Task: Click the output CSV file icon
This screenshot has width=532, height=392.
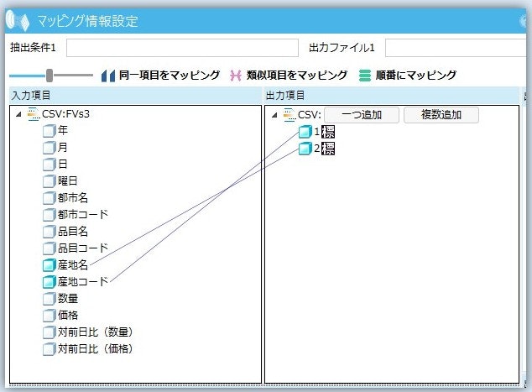Action: point(289,115)
